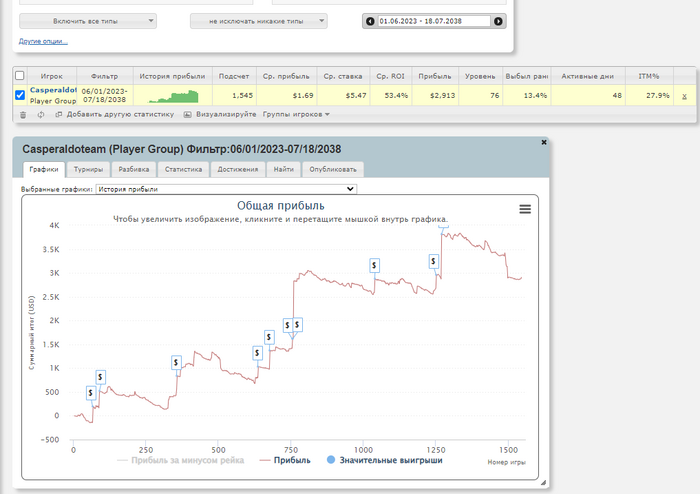Open the Группы игроков dropdown
Screen dimensions: 700x494
296,115
